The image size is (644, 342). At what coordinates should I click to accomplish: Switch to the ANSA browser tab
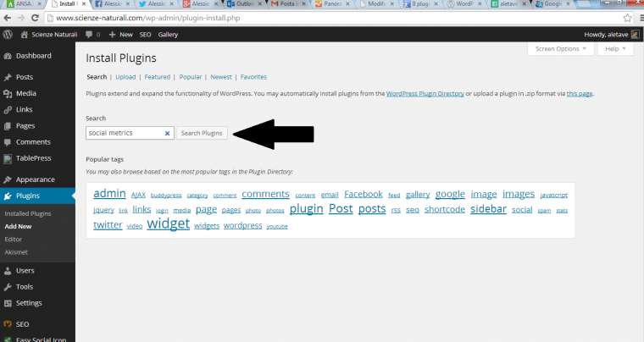pos(25,4)
